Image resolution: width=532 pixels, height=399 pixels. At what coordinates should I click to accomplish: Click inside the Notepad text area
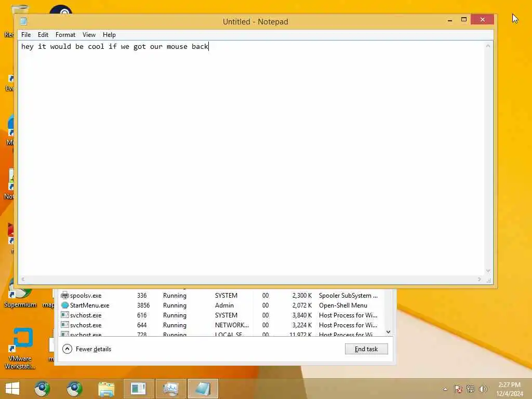pyautogui.click(x=251, y=158)
